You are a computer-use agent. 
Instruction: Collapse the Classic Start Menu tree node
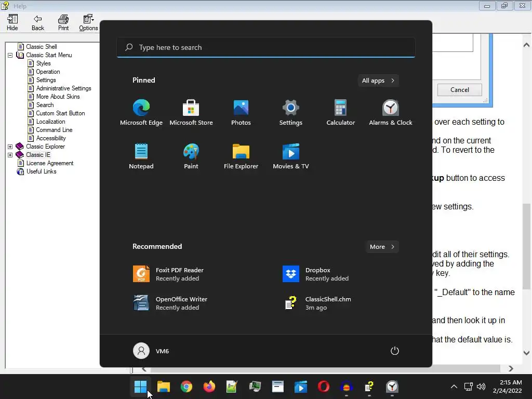tap(10, 55)
